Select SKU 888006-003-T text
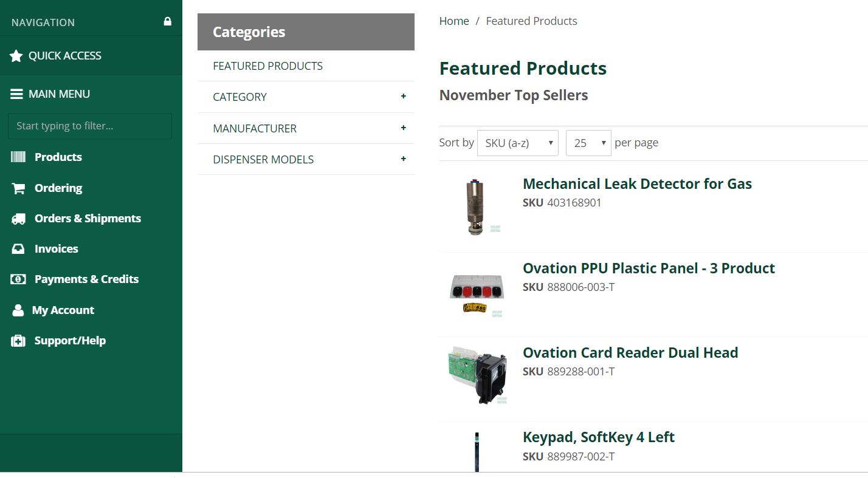 [568, 287]
